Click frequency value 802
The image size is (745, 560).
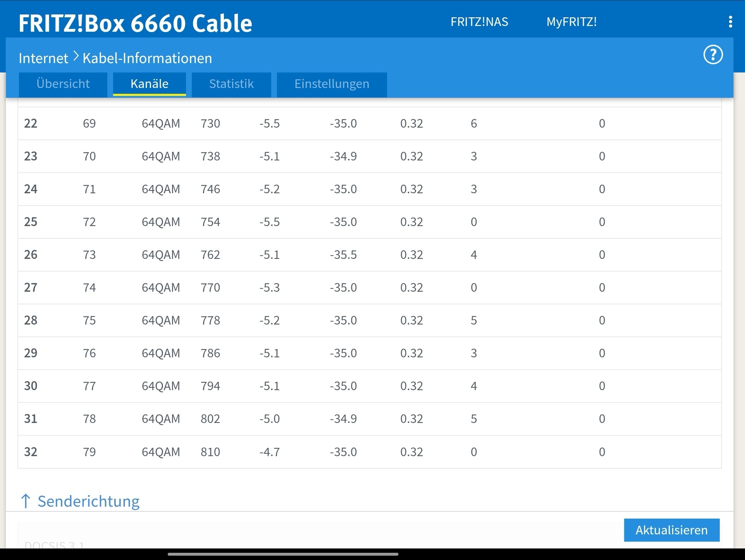pos(210,419)
